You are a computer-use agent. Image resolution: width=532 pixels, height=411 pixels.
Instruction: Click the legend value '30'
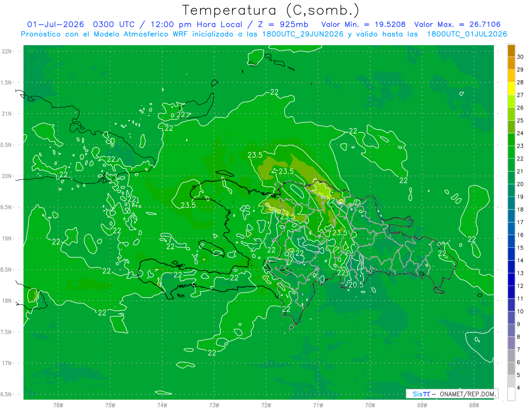click(520, 57)
